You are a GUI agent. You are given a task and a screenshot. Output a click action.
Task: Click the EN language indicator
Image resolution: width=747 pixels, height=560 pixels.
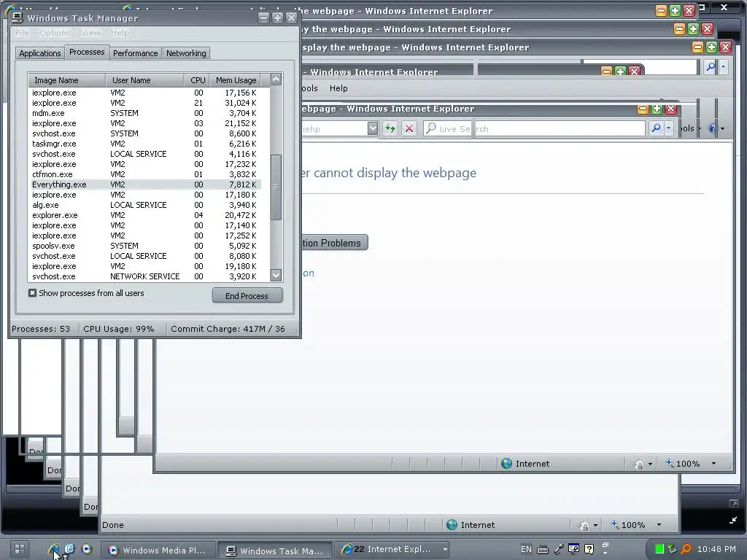tap(526, 549)
